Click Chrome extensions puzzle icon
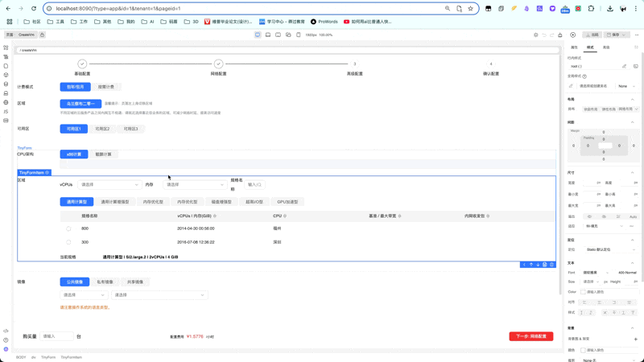 (x=591, y=8)
